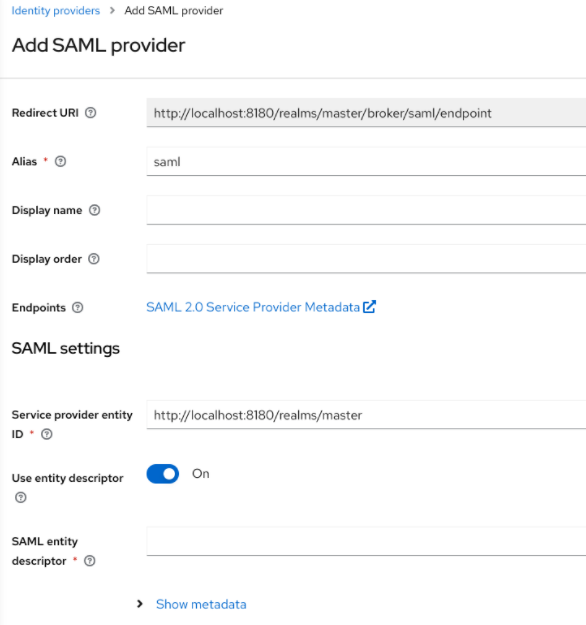Click the SAML settings section heading
Screen dimensions: 586x625
[66, 348]
